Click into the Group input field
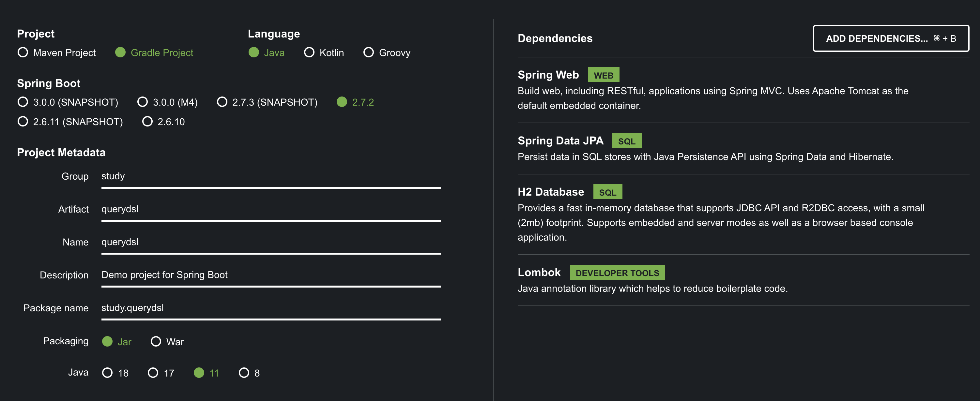The height and width of the screenshot is (401, 980). pos(270,176)
